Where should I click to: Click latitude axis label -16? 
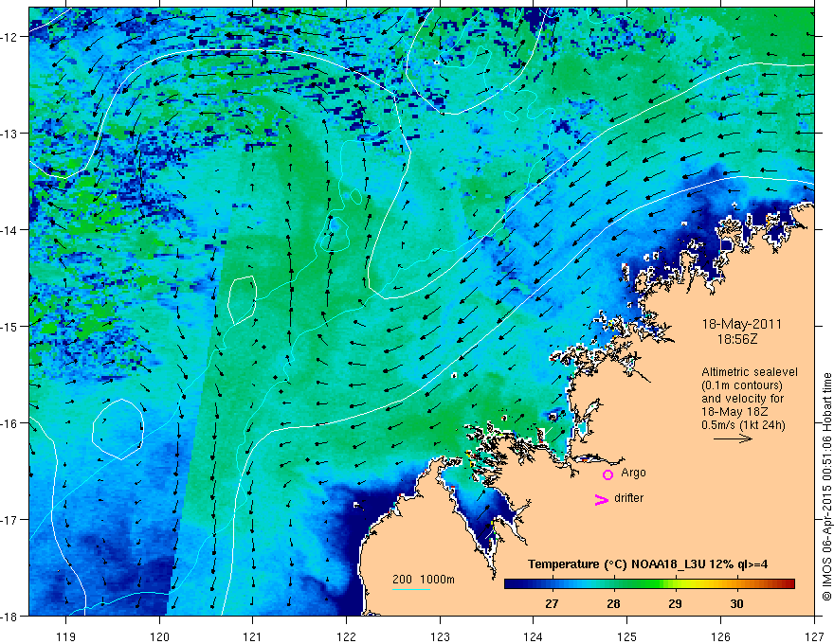10,423
